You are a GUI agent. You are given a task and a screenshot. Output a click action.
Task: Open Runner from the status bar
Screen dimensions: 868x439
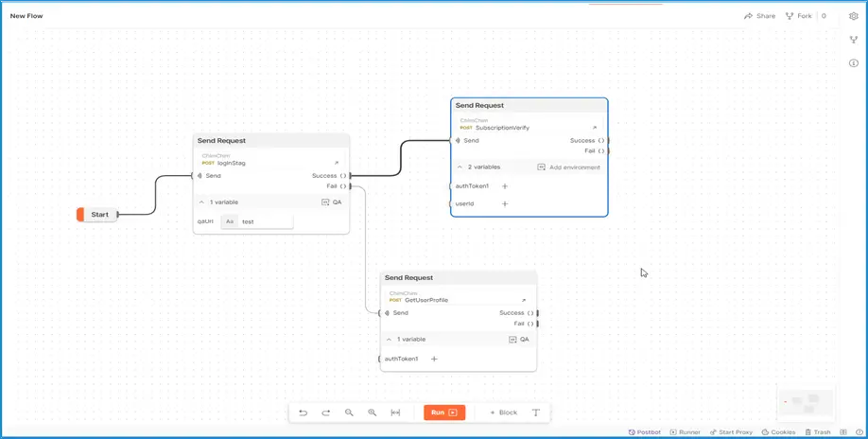click(686, 432)
